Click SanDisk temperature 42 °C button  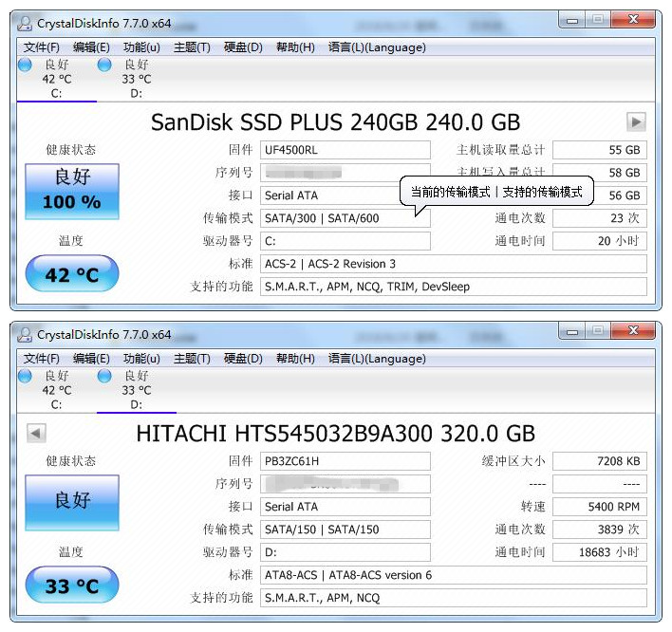point(72,273)
